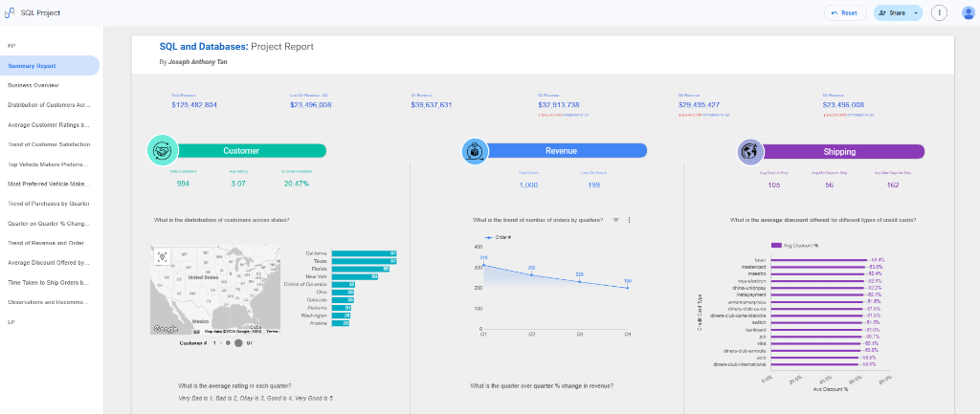Click the map area-select location icon
The image size is (980, 414).
(163, 256)
